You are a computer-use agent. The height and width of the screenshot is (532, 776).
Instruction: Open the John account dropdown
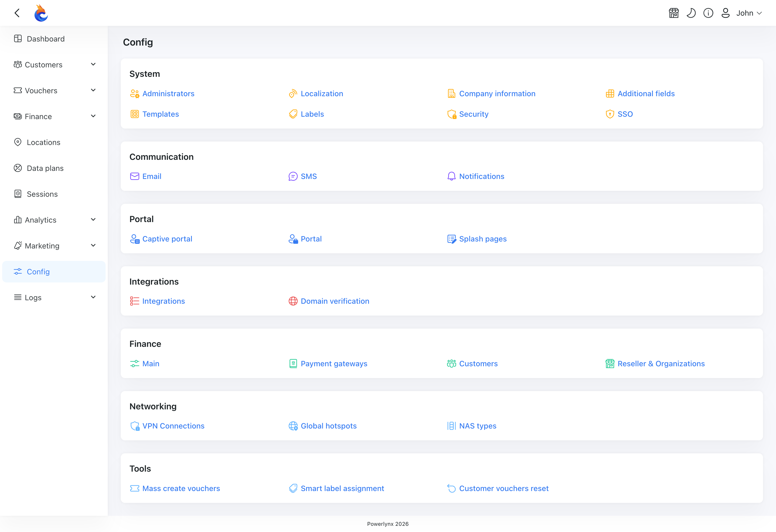(x=749, y=13)
